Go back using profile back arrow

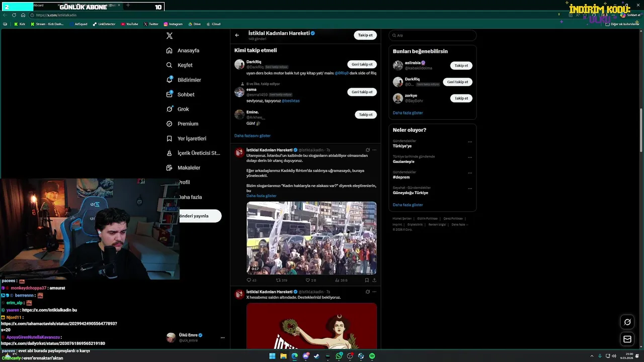pyautogui.click(x=237, y=35)
